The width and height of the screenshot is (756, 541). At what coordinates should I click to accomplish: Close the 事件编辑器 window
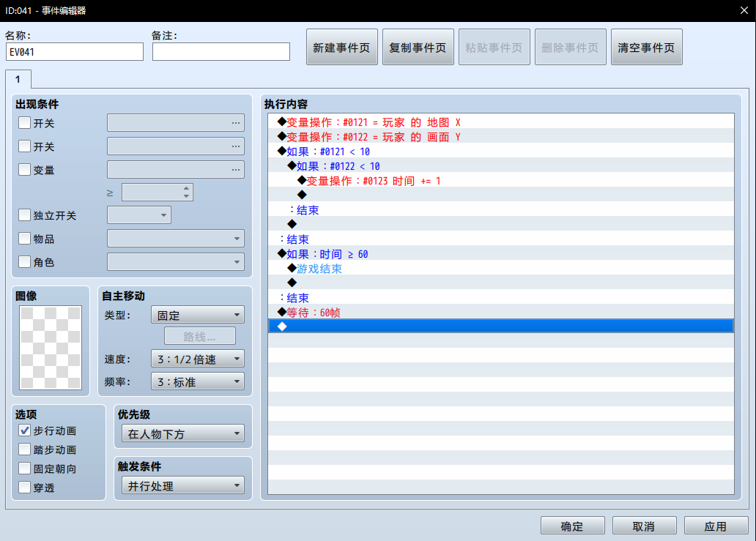point(744,10)
